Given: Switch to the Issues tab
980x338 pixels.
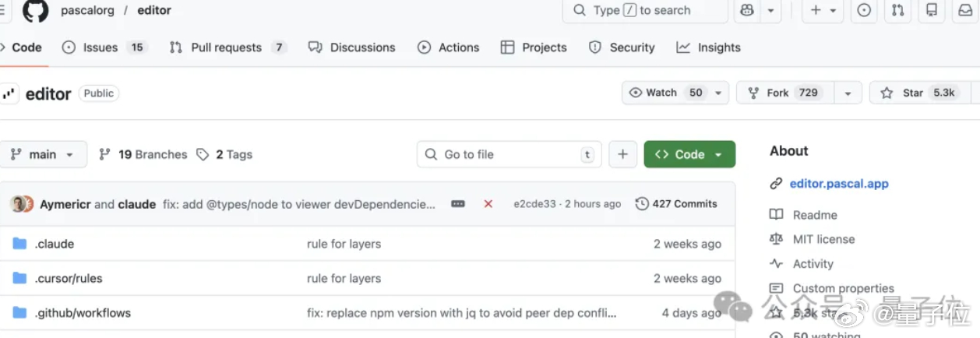Looking at the screenshot, I should coord(100,48).
